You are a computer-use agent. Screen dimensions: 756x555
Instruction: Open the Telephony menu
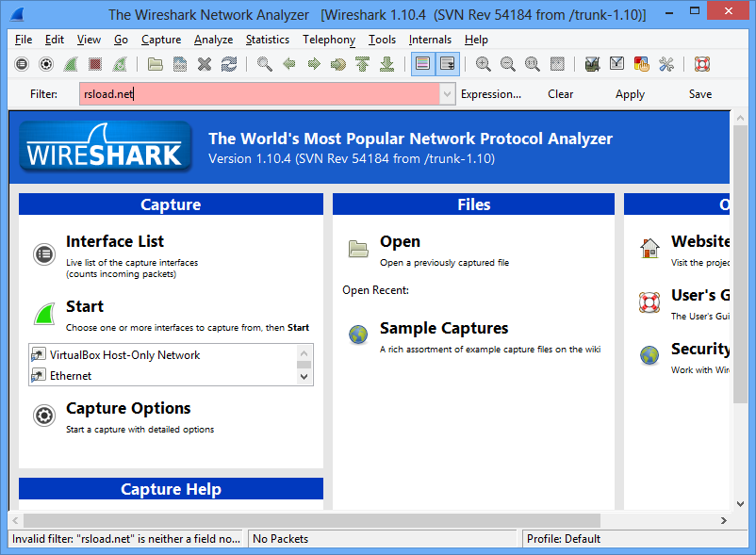[x=328, y=40]
